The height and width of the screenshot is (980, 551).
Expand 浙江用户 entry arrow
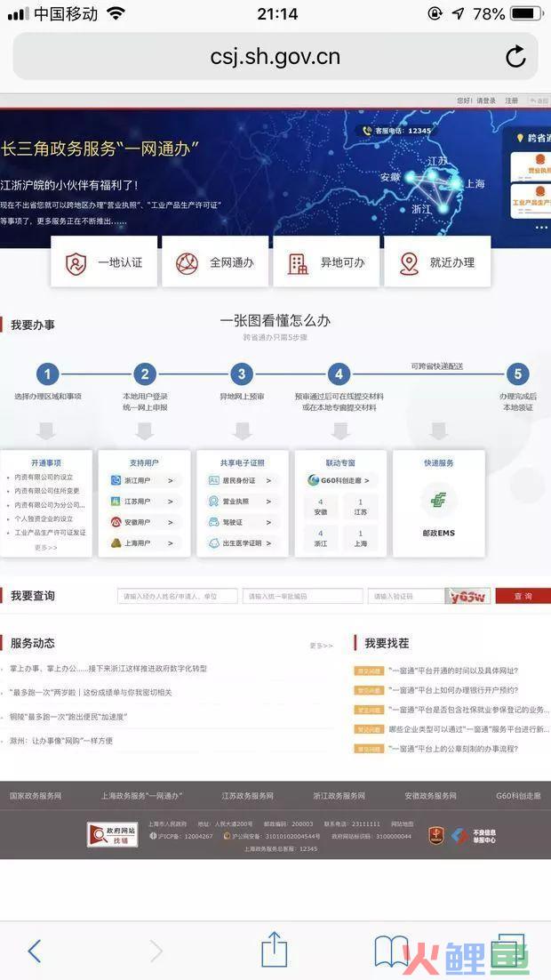(171, 480)
